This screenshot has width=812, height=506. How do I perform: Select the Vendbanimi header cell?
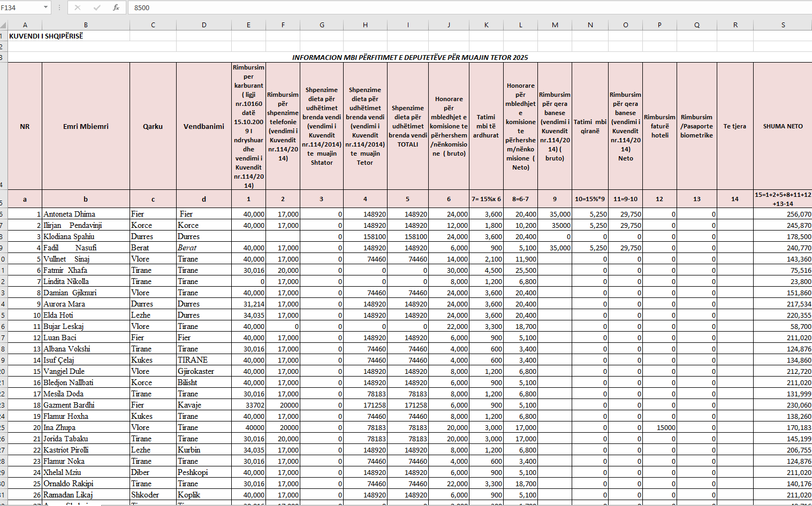[x=203, y=126]
